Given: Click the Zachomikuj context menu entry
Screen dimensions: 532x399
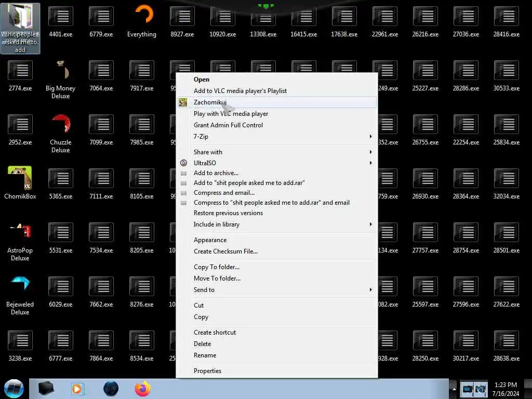Looking at the screenshot, I should click(277, 102).
